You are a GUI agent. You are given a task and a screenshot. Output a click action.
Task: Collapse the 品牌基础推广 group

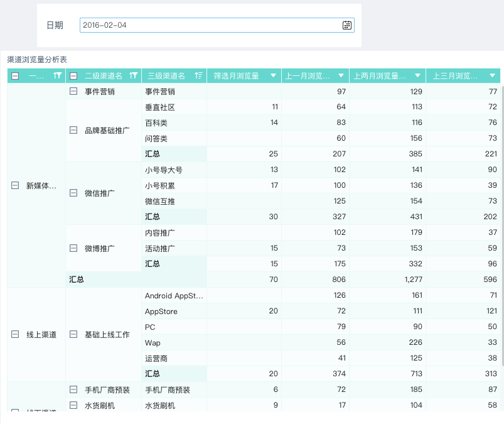coord(73,130)
